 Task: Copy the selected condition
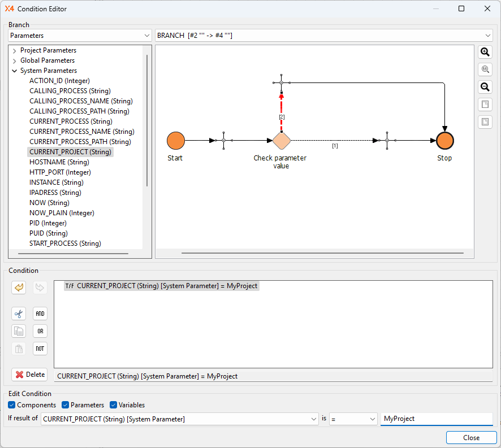pyautogui.click(x=18, y=331)
